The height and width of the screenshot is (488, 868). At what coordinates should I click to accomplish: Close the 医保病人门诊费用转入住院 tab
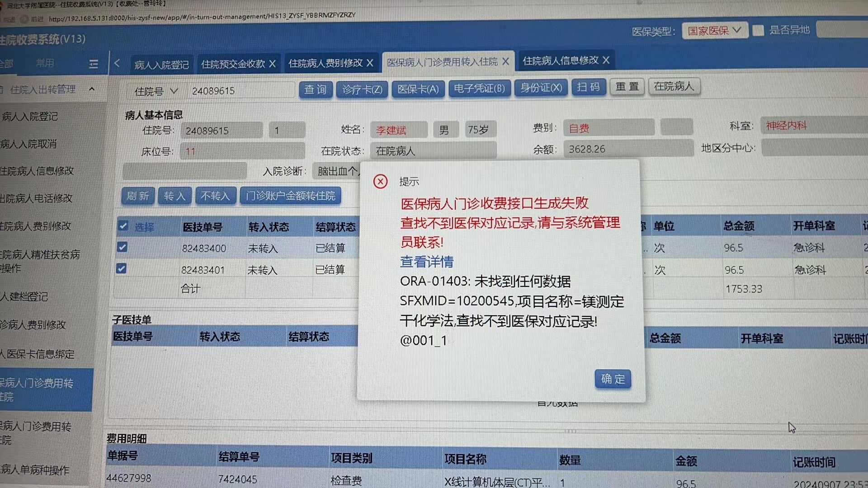point(505,61)
